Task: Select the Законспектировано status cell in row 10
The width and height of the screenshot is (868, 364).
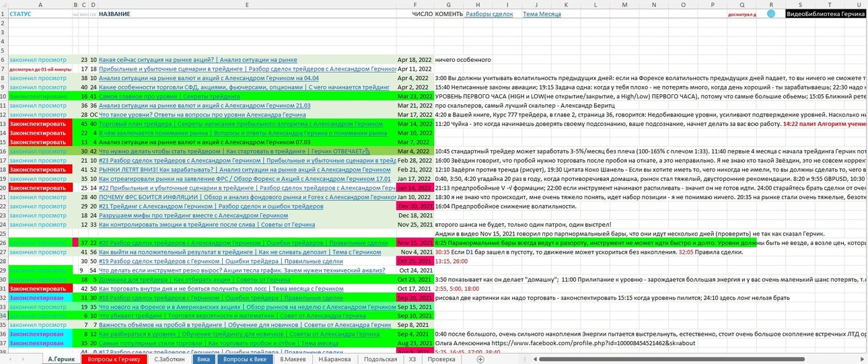Action: click(x=40, y=96)
